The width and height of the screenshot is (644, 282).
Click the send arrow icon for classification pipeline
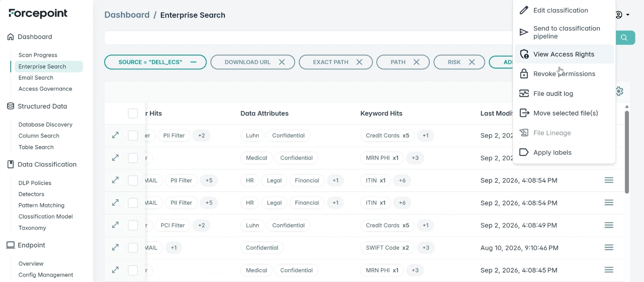point(524,32)
